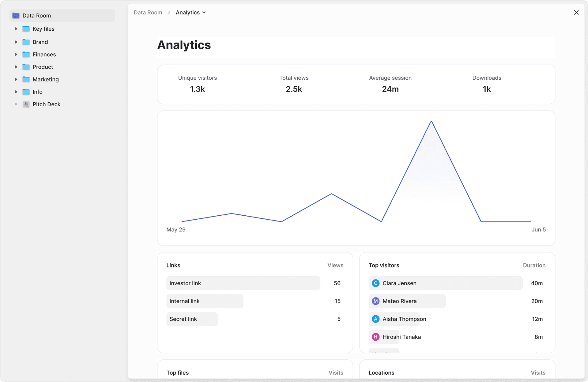Screen dimensions: 588x382
Task: Expand the Key files folder
Action: pyautogui.click(x=16, y=28)
